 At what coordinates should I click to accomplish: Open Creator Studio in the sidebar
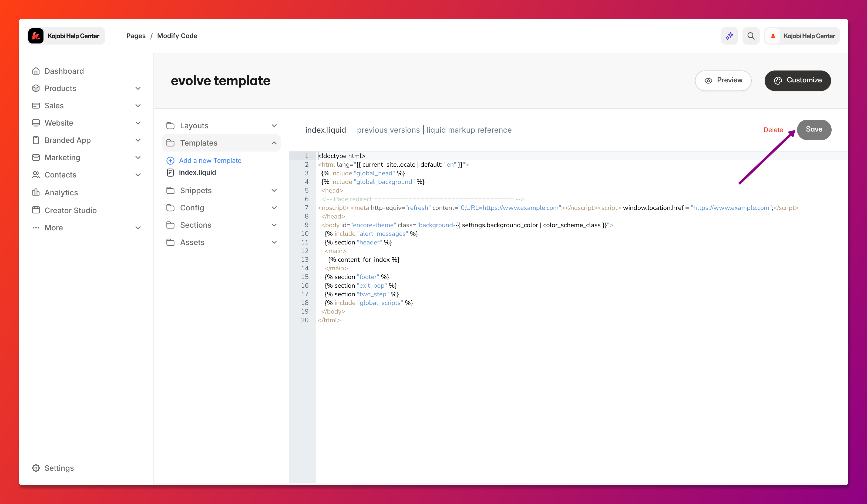[x=70, y=210]
